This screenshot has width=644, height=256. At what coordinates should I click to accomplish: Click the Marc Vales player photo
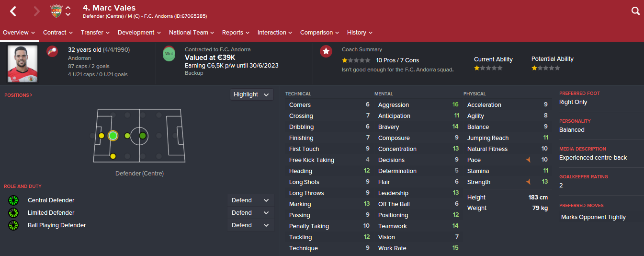click(23, 64)
